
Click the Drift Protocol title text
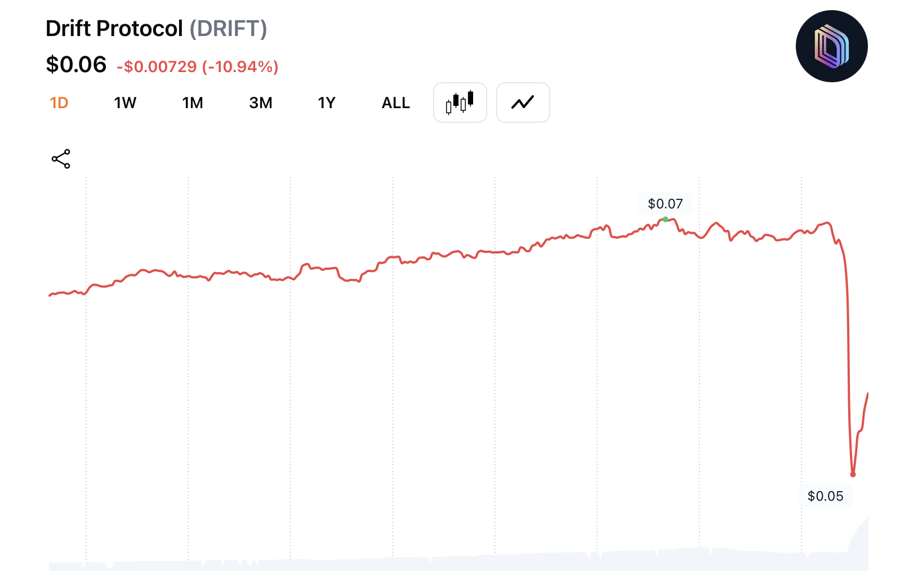click(x=114, y=29)
